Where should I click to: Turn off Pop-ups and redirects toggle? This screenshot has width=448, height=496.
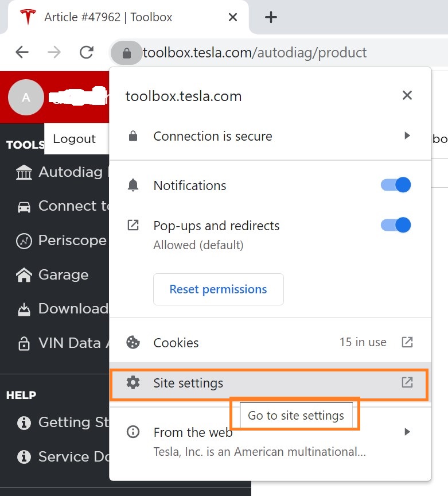[396, 225]
